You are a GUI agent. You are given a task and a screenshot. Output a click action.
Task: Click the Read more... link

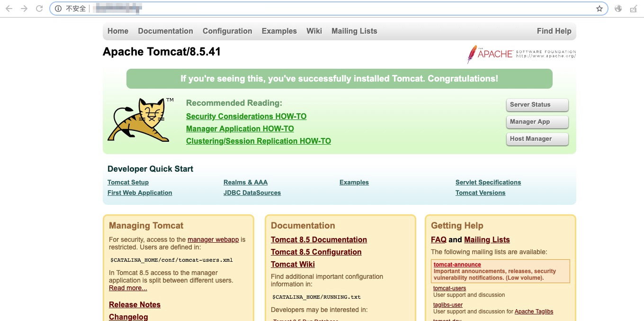(128, 288)
